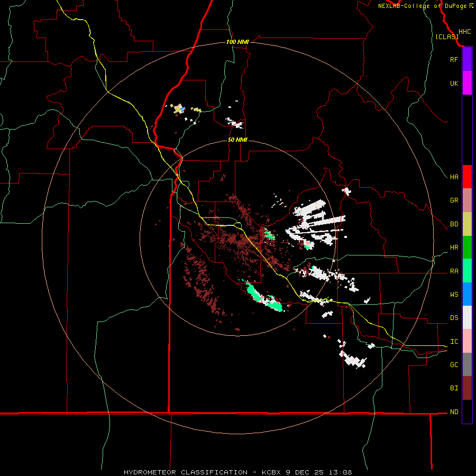
Task: Click the 100 NMI range ring label
Action: [x=237, y=42]
